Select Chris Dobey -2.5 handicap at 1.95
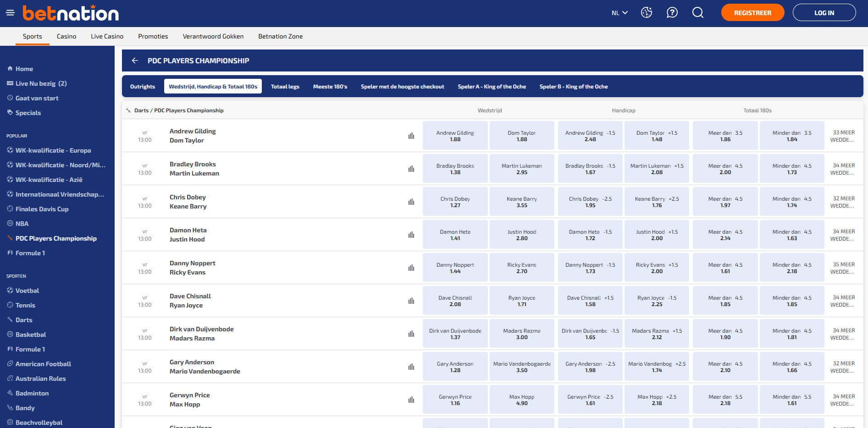Screen dimensions: 868x428 point(590,202)
